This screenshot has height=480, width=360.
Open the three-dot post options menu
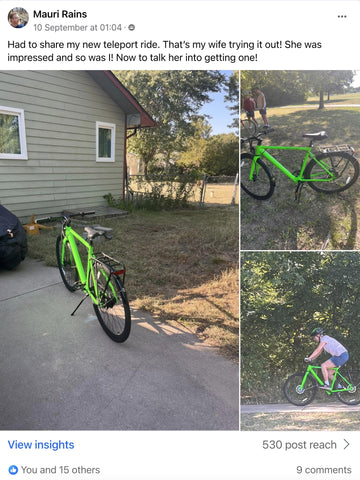(x=342, y=17)
